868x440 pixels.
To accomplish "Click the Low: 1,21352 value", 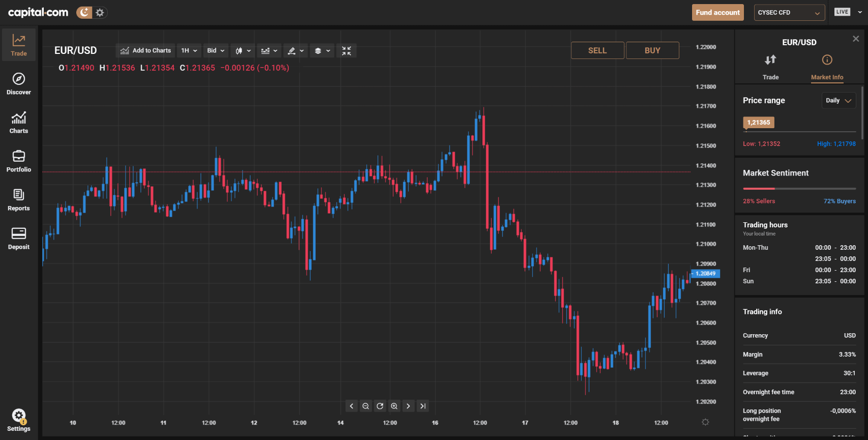I will pyautogui.click(x=761, y=144).
